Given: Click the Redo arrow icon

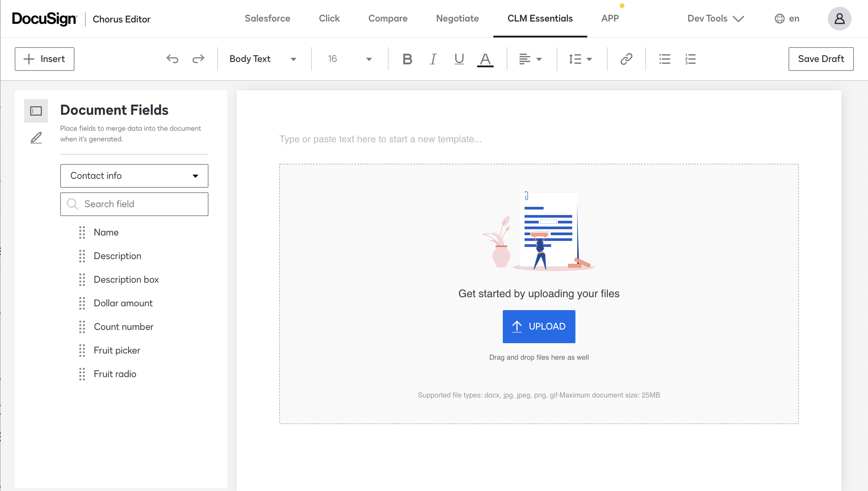Looking at the screenshot, I should click(198, 59).
